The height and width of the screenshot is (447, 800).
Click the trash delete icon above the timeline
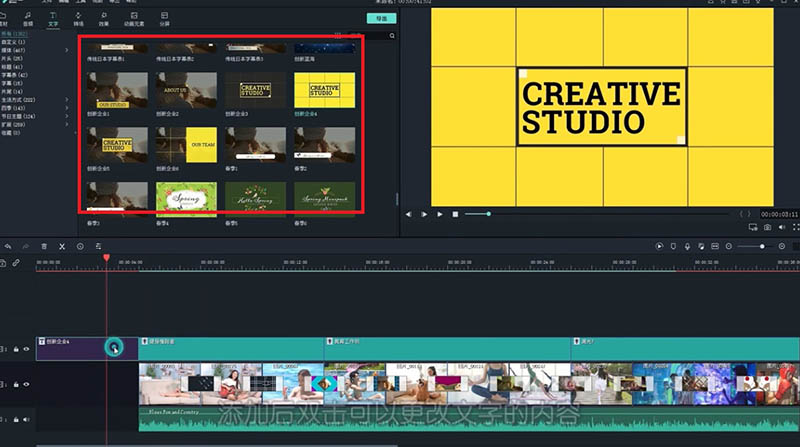pos(44,246)
